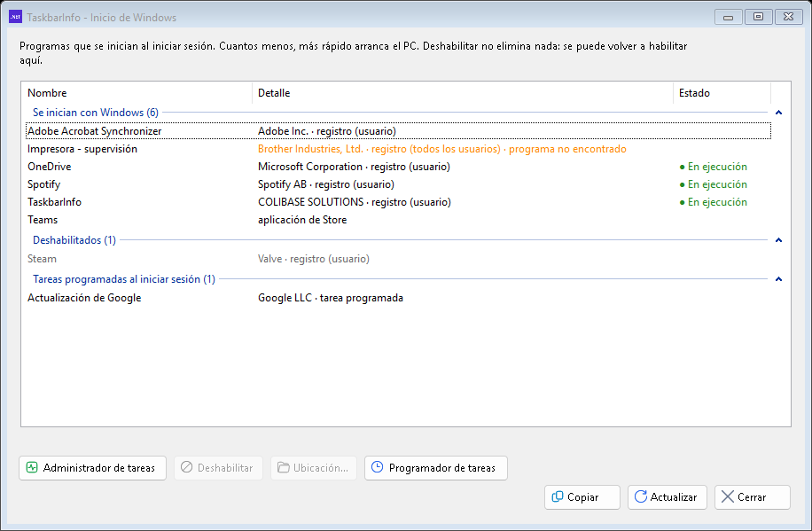The image size is (812, 531).
Task: Click the TaskbarInfo .NET app icon in title bar
Action: (x=15, y=17)
